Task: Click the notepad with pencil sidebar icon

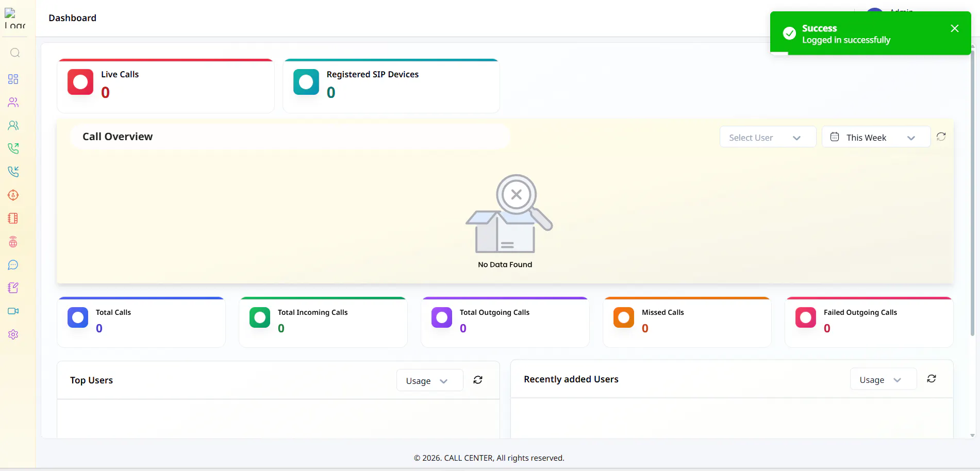Action: coord(13,288)
